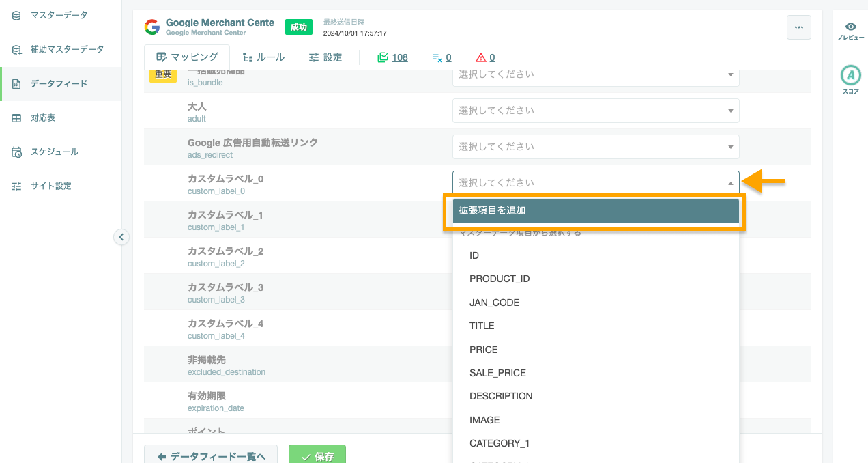Click the カスタムラベル_1 field label
The width and height of the screenshot is (868, 463).
pos(225,215)
